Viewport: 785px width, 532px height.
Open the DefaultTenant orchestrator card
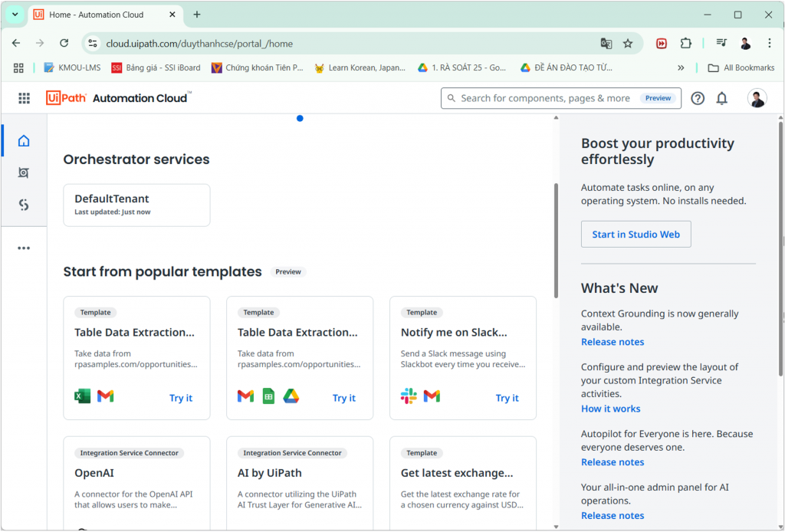point(136,205)
